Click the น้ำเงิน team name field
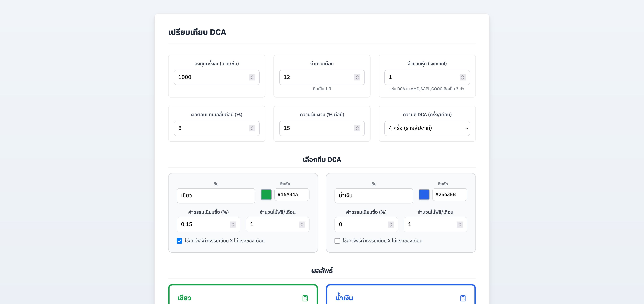The height and width of the screenshot is (304, 644). point(374,196)
